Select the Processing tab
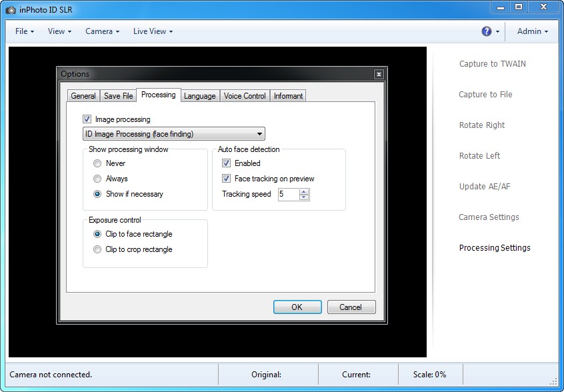Image resolution: width=564 pixels, height=392 pixels. coord(158,95)
